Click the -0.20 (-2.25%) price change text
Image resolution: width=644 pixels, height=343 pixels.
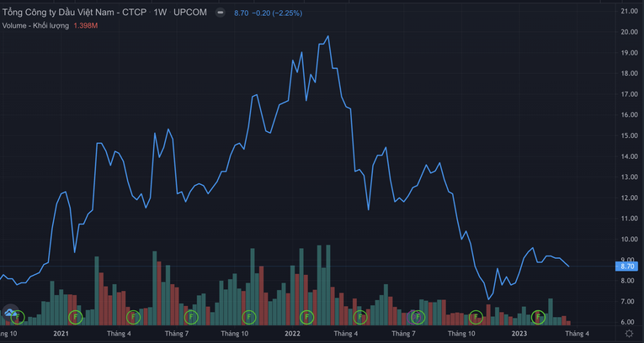point(283,13)
